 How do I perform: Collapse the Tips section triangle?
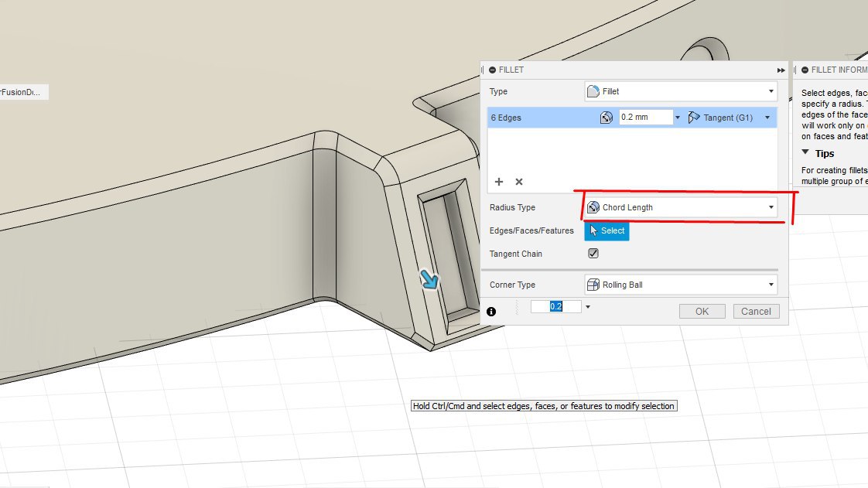point(805,152)
